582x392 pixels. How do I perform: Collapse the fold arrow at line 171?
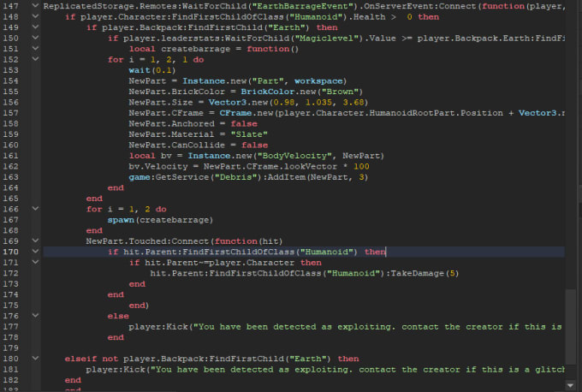[35, 262]
